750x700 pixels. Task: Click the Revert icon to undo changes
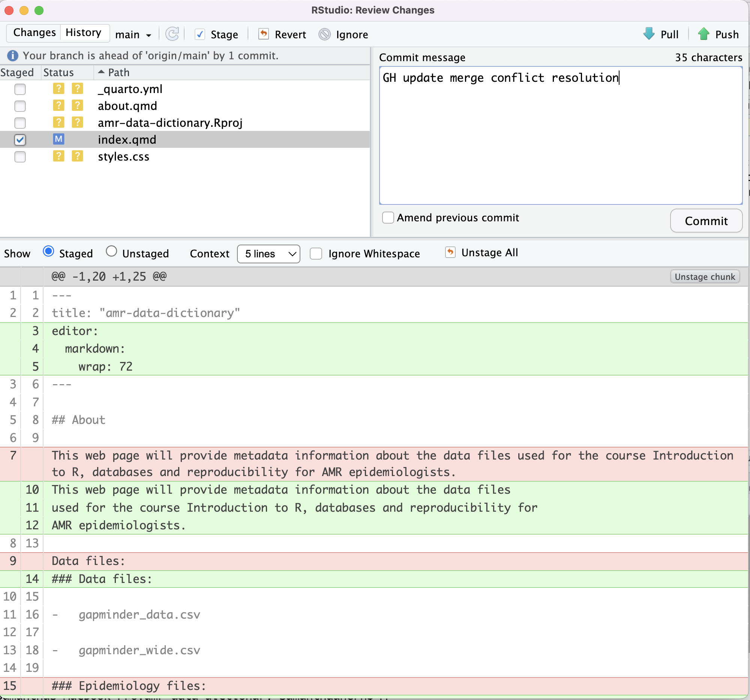263,34
